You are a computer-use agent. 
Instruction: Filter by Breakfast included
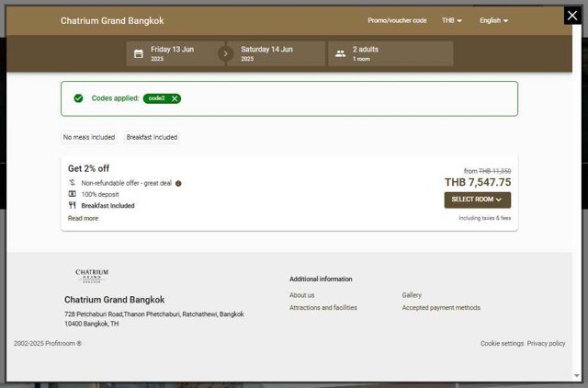coord(152,137)
